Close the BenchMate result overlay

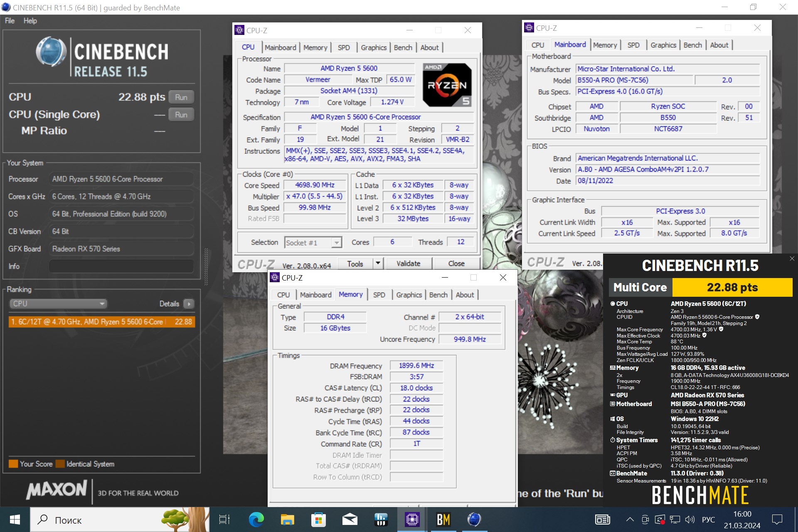click(792, 259)
